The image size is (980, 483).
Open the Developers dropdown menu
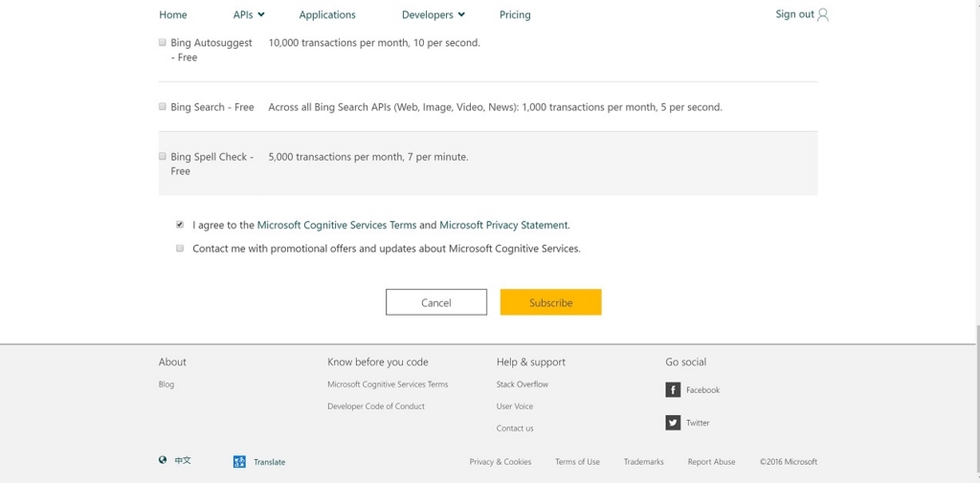pos(434,14)
